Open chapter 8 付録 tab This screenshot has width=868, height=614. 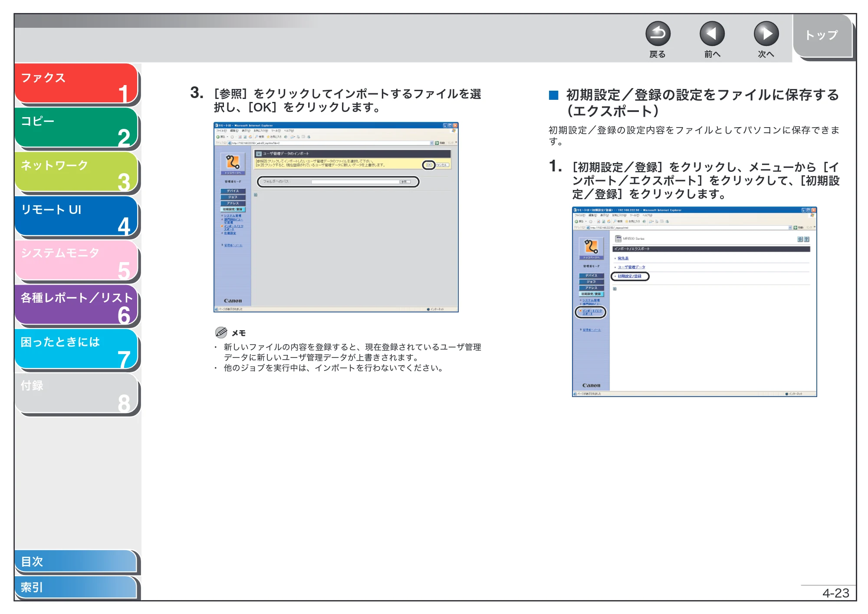click(76, 393)
